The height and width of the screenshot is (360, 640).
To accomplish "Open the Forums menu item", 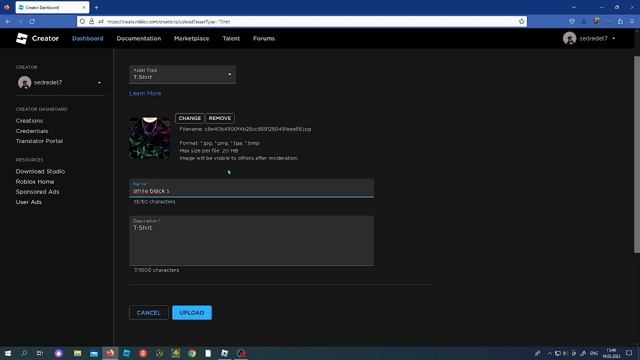I will click(x=264, y=38).
